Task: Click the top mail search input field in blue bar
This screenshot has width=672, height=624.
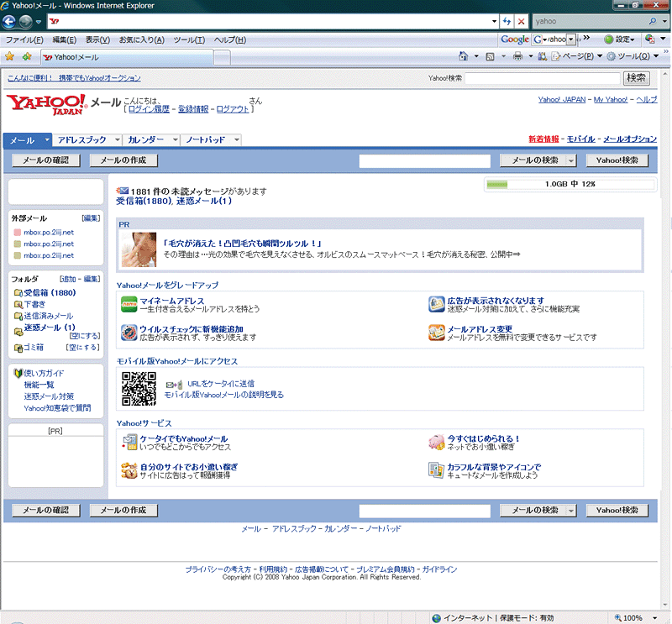Action: click(425, 160)
